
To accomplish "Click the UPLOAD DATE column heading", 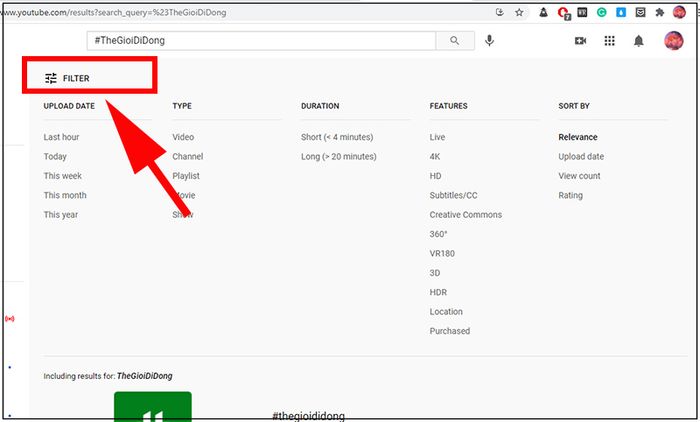I will 69,106.
